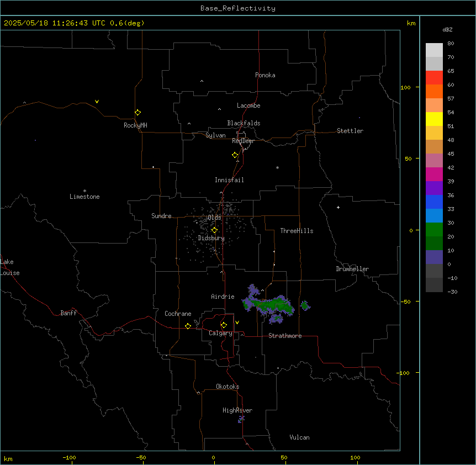Click the Didsbury label
Image resolution: width=476 pixels, height=465 pixels.
211,238
